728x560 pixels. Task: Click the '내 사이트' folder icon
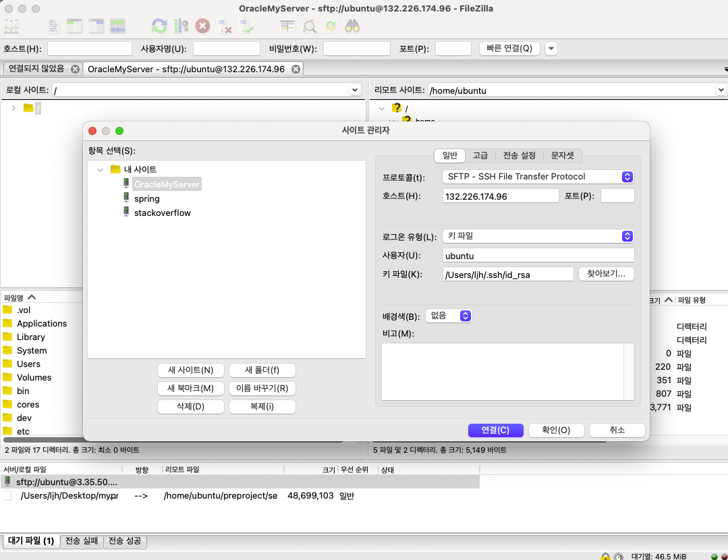tap(115, 169)
